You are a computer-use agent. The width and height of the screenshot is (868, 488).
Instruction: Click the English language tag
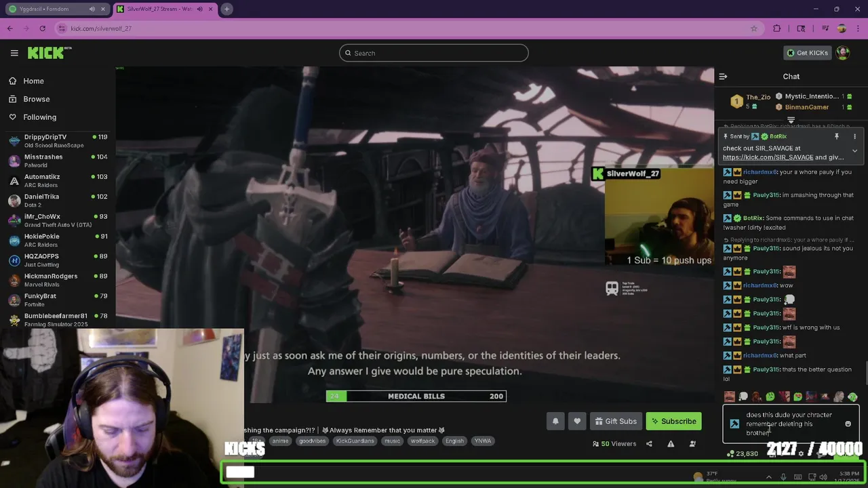pyautogui.click(x=454, y=441)
